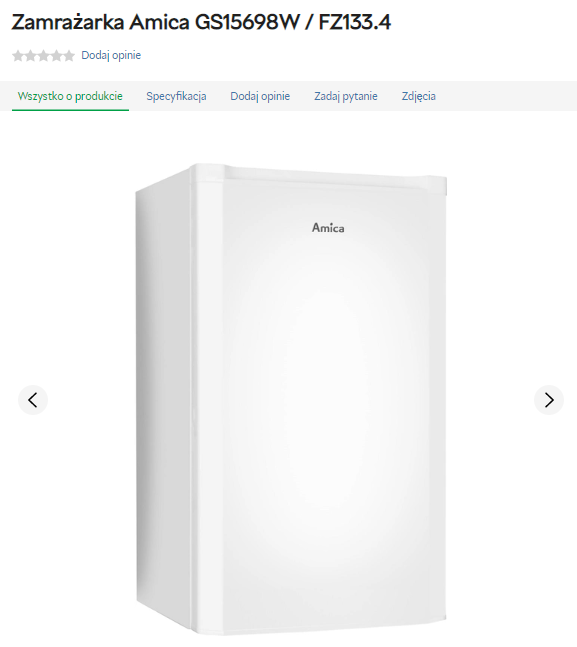The height and width of the screenshot is (647, 577).
Task: Follow the Dodaj opinie link beside stars
Action: click(111, 55)
